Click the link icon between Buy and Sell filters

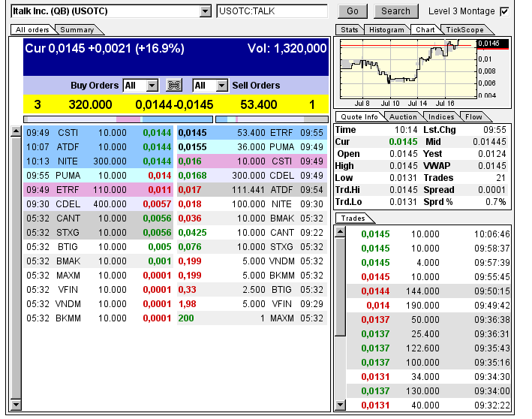pos(174,85)
